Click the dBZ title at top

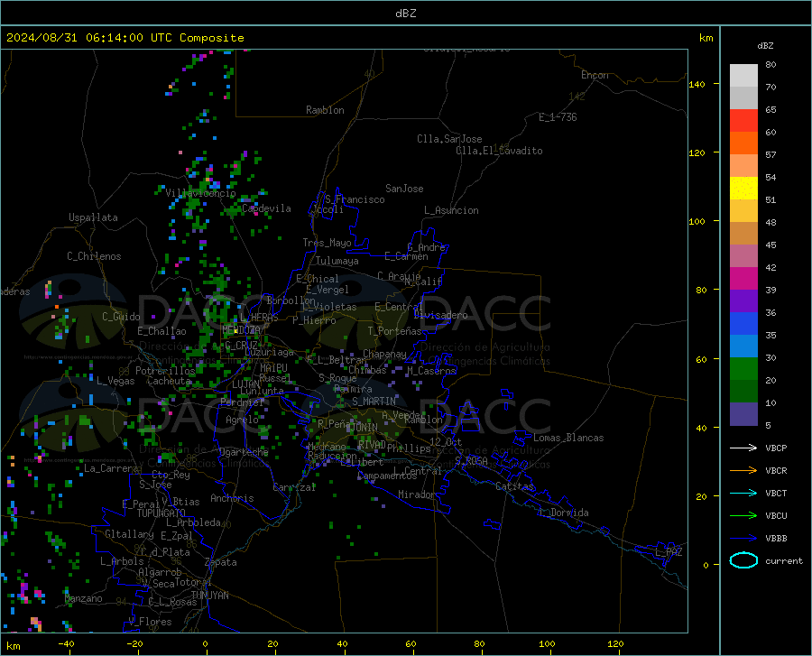coord(405,14)
